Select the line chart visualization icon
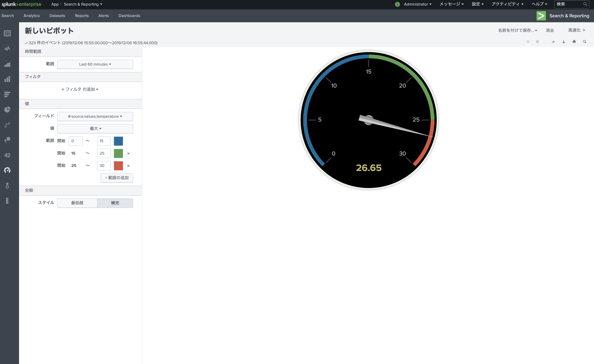The width and height of the screenshot is (594, 364). point(7,48)
